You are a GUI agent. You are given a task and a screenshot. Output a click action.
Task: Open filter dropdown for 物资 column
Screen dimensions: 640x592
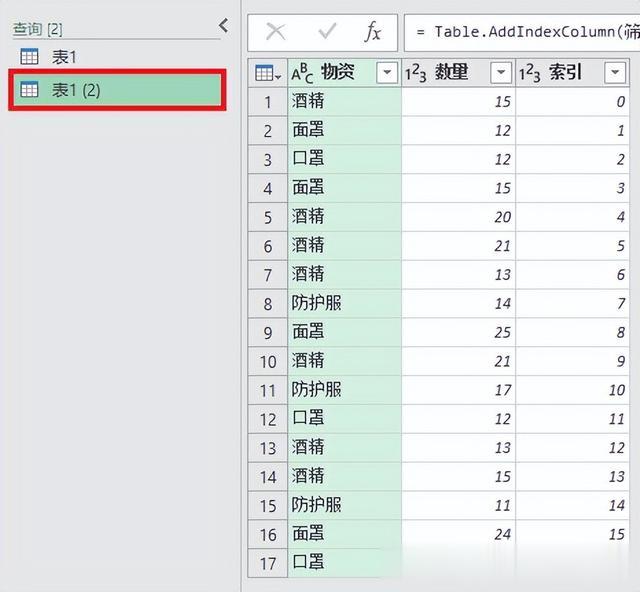(x=387, y=73)
